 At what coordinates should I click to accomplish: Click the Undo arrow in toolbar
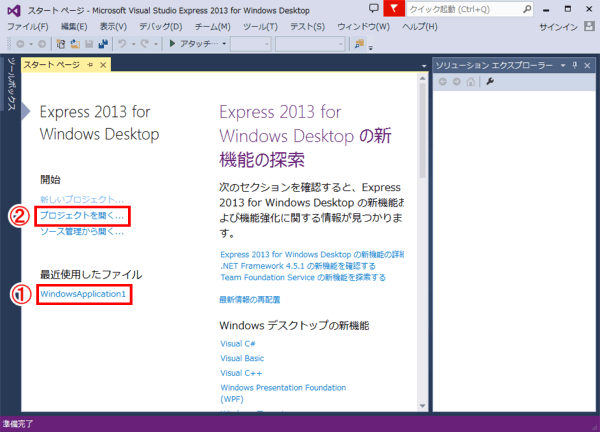(x=121, y=45)
